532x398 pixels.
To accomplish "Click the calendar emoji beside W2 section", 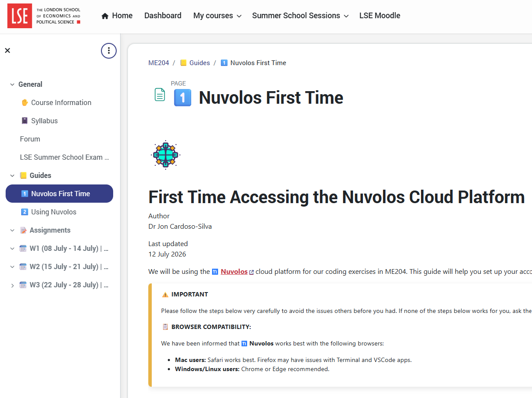I will [x=23, y=266].
